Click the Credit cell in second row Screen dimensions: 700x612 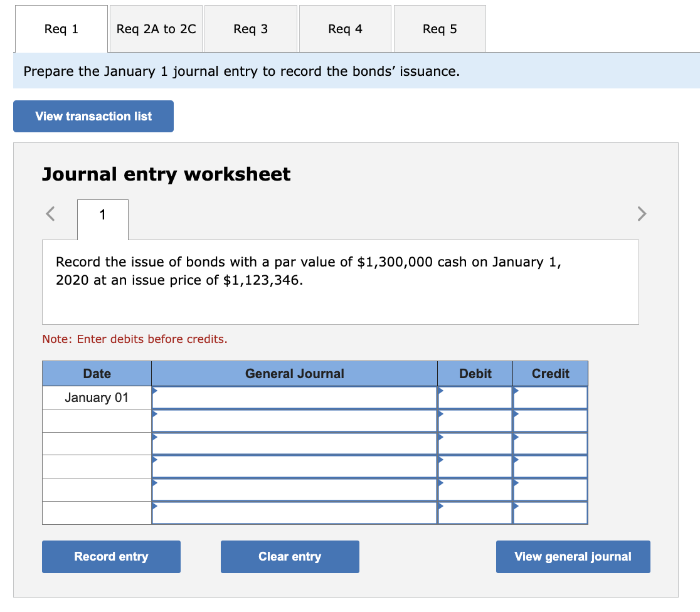coord(551,421)
